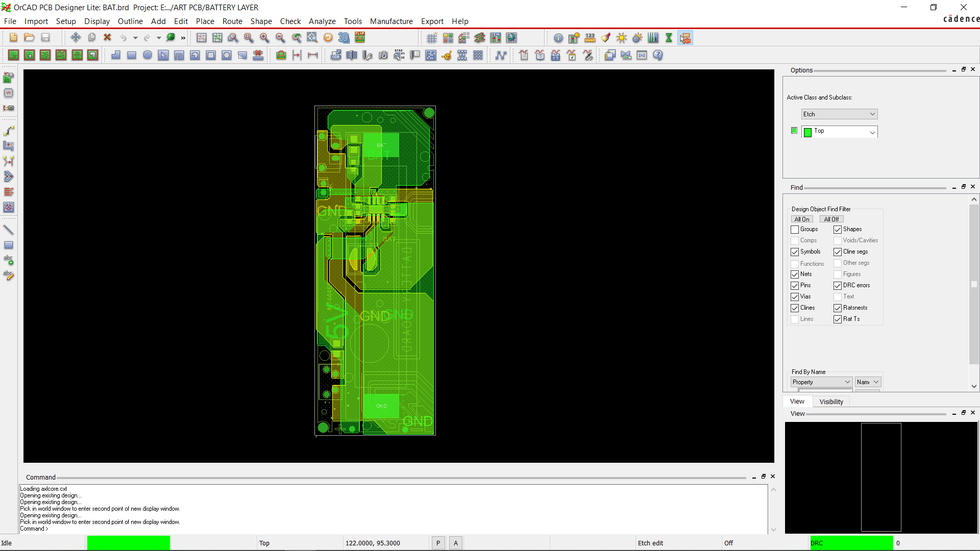Toggle the Vias find filter checkbox

tap(795, 297)
